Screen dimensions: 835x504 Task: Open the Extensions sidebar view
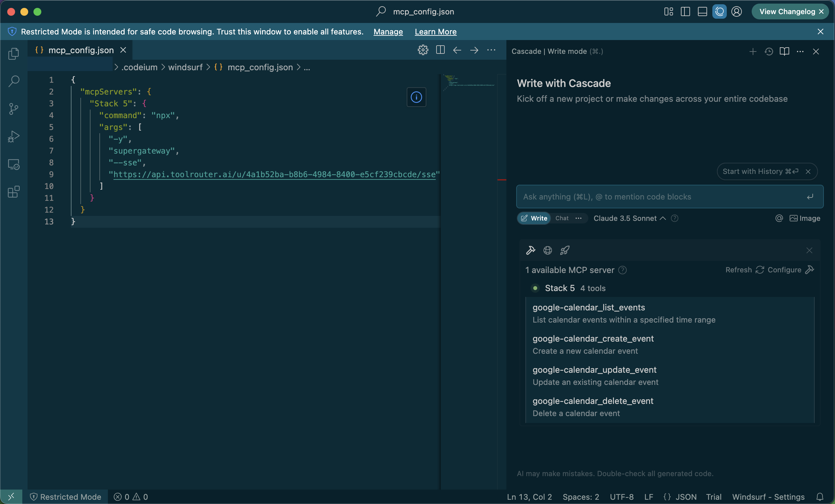point(13,192)
